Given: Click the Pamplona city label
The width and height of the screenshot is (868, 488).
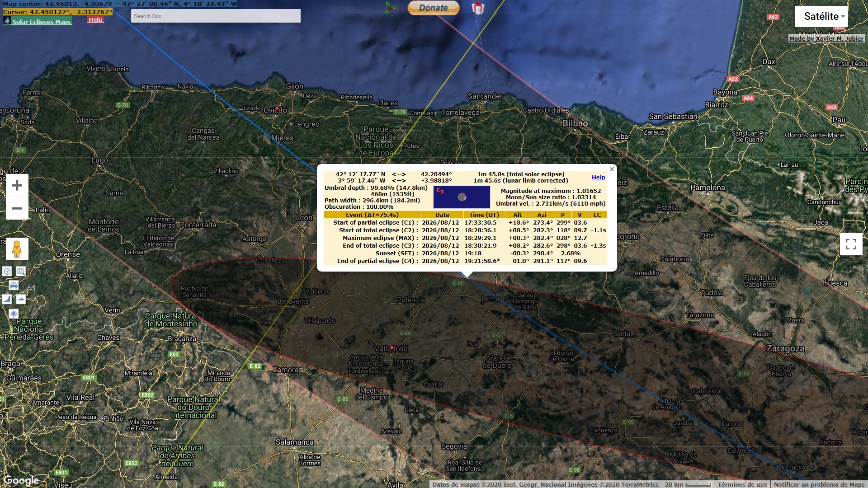Looking at the screenshot, I should coord(708,188).
